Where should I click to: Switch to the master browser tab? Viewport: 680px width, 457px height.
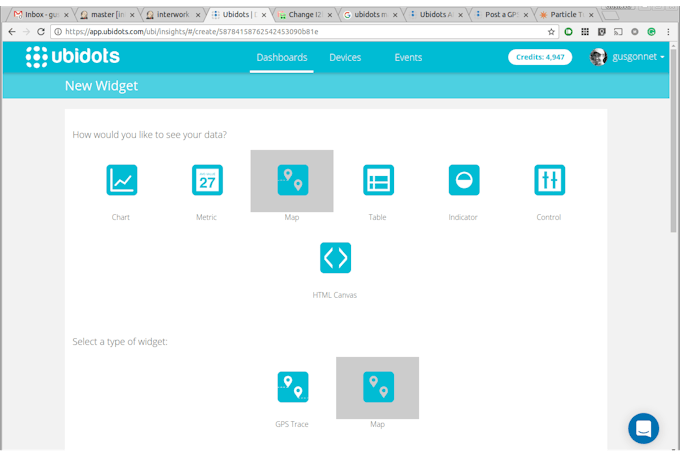click(x=107, y=15)
